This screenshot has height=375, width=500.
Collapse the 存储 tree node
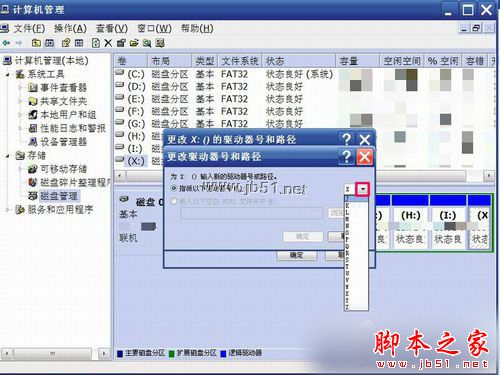click(8, 156)
